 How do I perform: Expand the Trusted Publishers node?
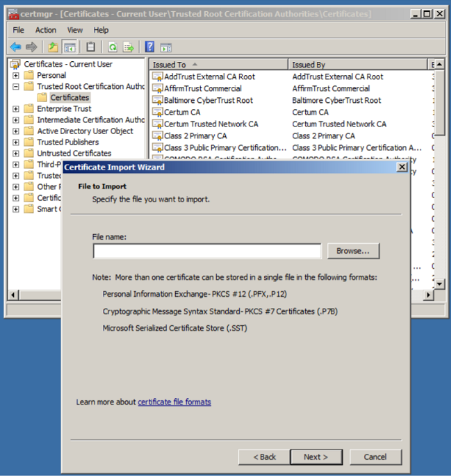coord(16,142)
